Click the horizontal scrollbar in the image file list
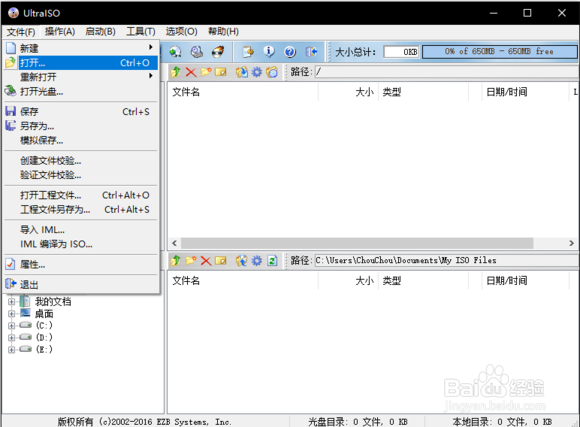The height and width of the screenshot is (427, 580). tap(357, 243)
